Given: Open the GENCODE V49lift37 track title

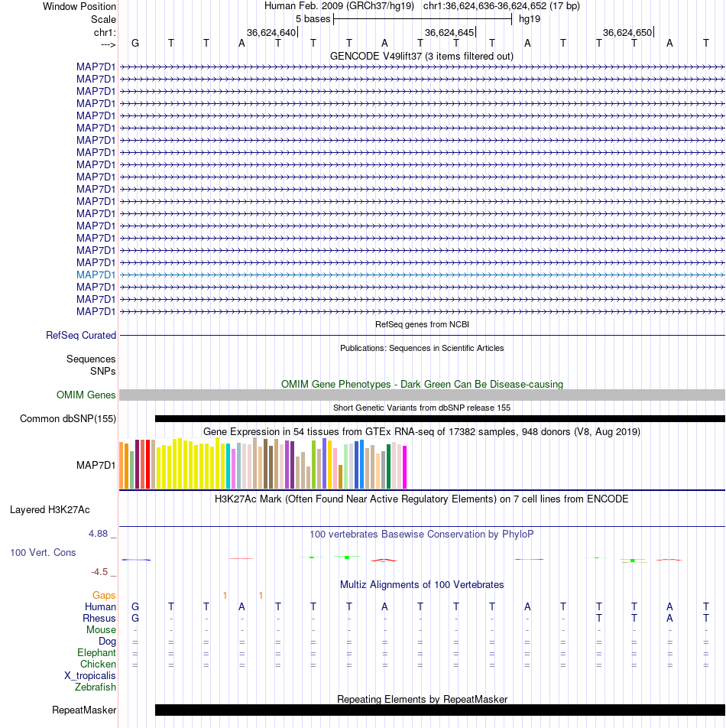Looking at the screenshot, I should coord(422,56).
